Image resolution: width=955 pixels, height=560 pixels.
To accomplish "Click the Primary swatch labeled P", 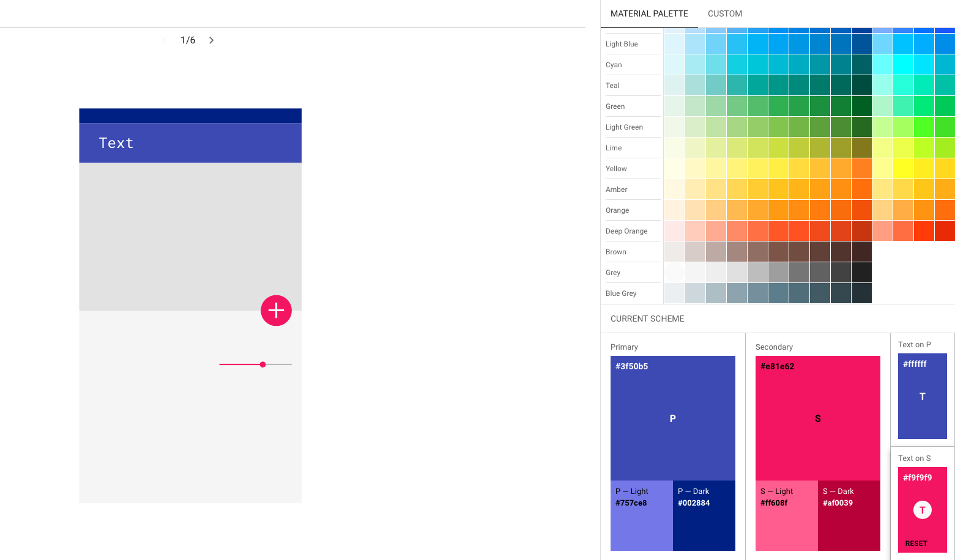I will [x=672, y=418].
